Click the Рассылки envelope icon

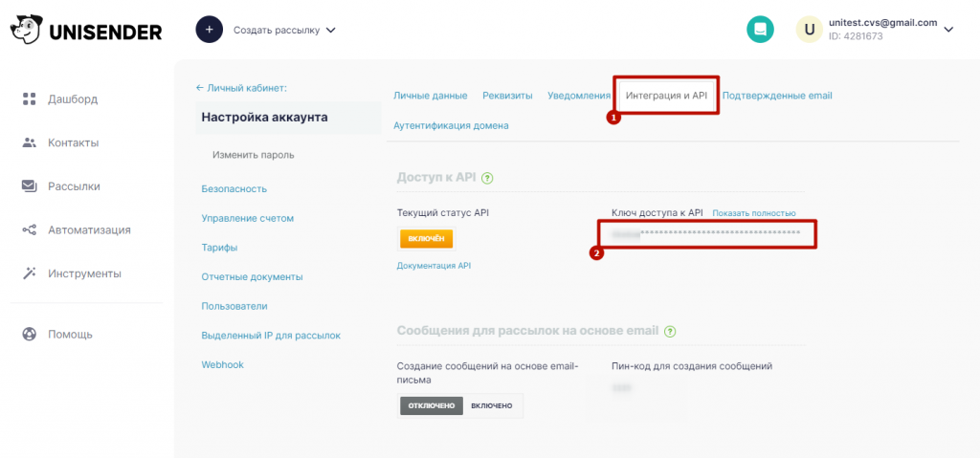[x=30, y=186]
